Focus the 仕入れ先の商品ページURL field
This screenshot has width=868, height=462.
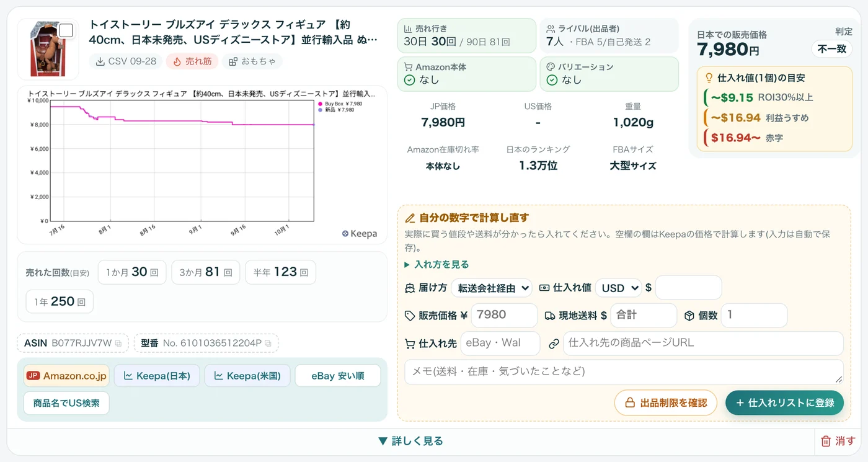(x=703, y=343)
